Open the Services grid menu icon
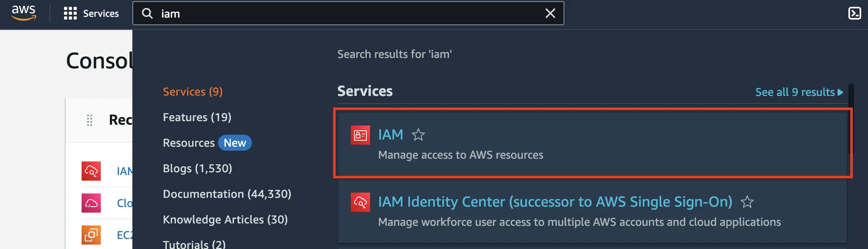The height and width of the screenshot is (249, 868). point(70,14)
